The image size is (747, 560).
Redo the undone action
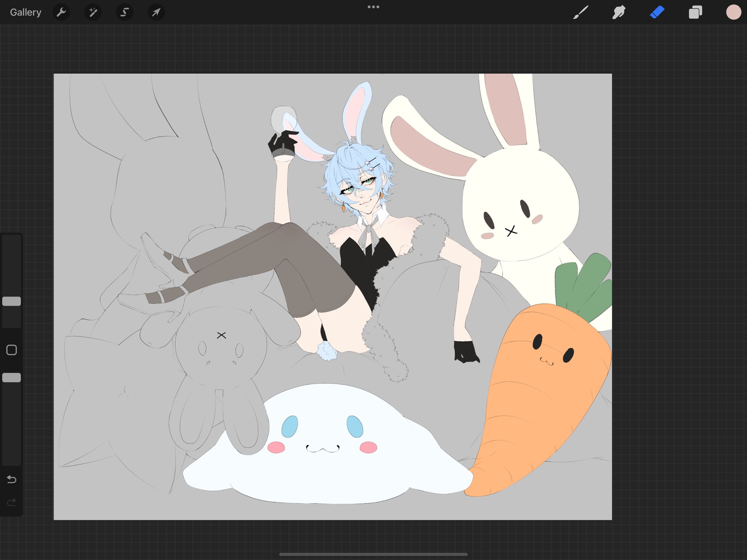12,503
